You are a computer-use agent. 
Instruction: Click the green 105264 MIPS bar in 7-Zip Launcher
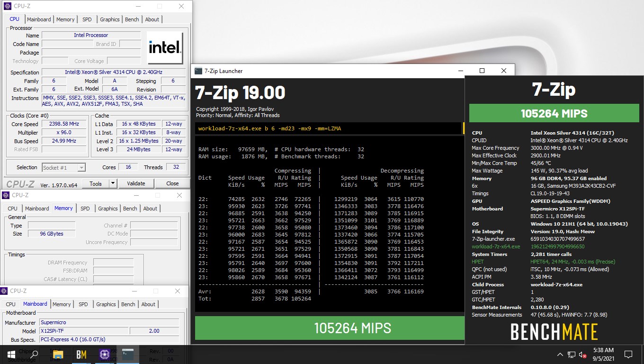(x=330, y=328)
